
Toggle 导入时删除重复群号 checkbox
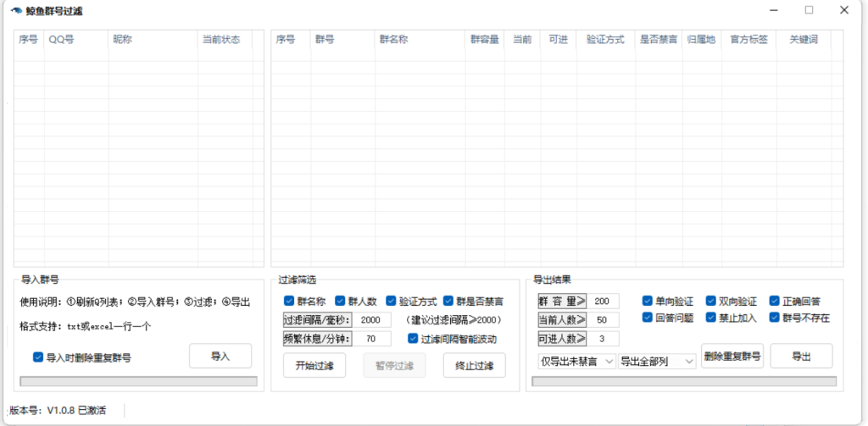click(x=38, y=357)
